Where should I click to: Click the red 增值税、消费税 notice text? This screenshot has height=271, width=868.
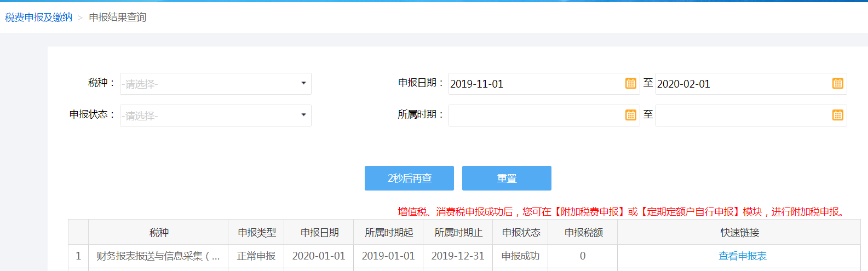click(623, 212)
